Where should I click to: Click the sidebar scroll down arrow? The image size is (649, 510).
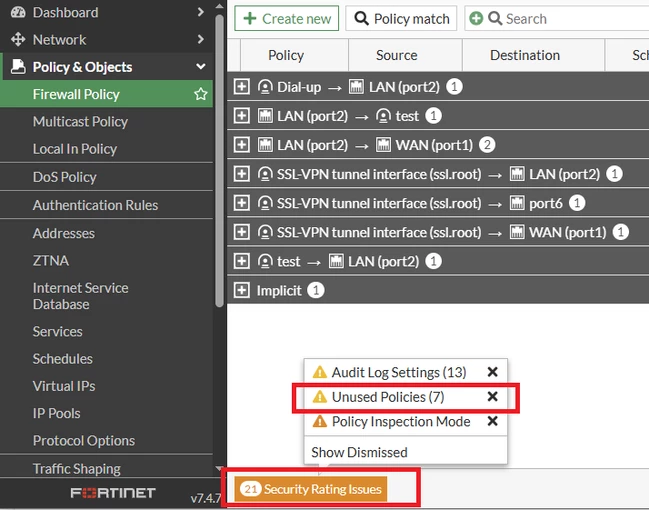click(x=219, y=469)
